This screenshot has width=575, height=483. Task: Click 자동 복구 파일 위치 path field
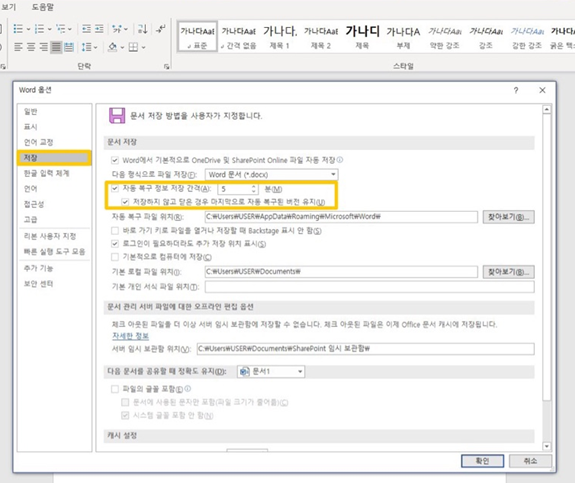[x=341, y=217]
